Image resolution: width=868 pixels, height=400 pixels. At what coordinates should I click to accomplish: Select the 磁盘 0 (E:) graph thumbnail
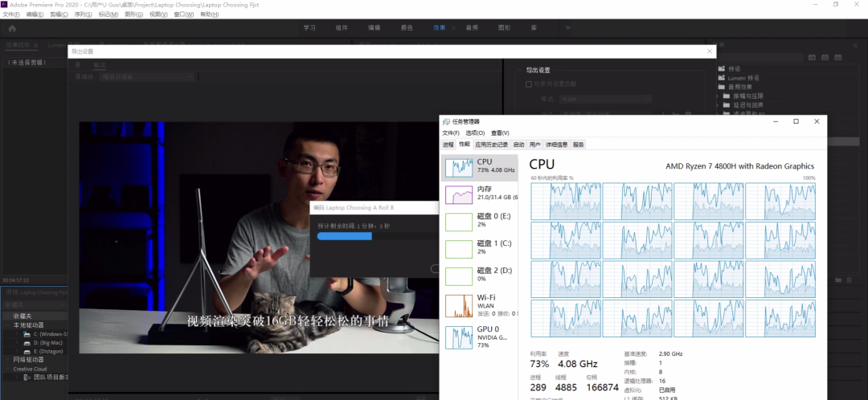click(459, 222)
